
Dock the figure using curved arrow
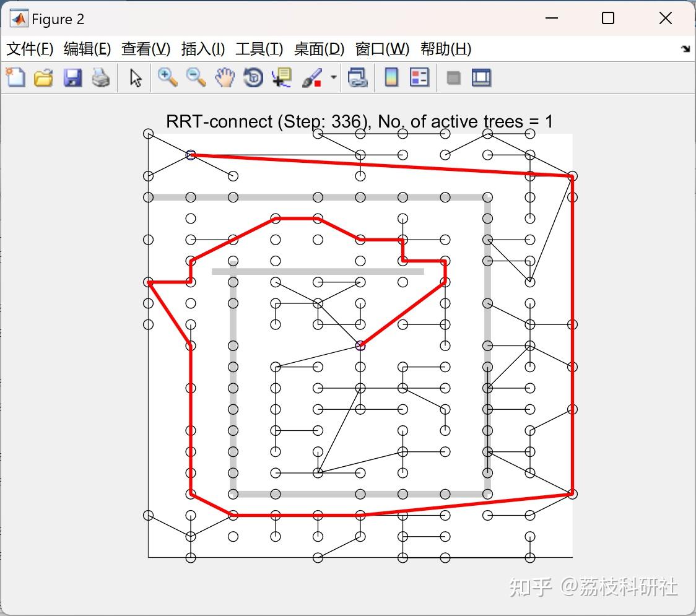coord(684,48)
